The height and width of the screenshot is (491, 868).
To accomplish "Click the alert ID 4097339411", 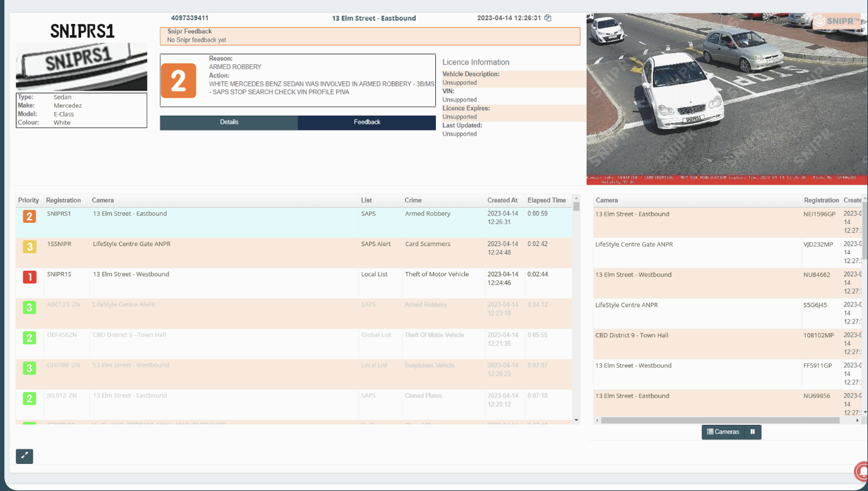I will [190, 18].
